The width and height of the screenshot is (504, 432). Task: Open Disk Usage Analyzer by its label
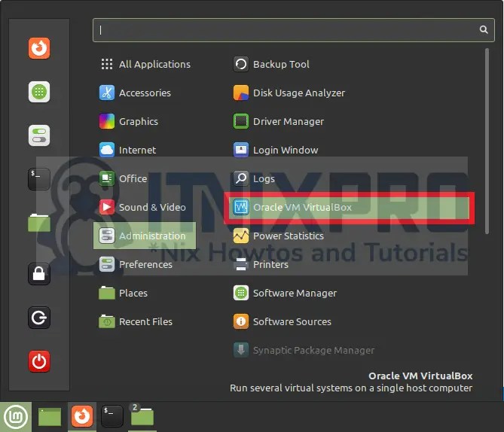tap(299, 93)
